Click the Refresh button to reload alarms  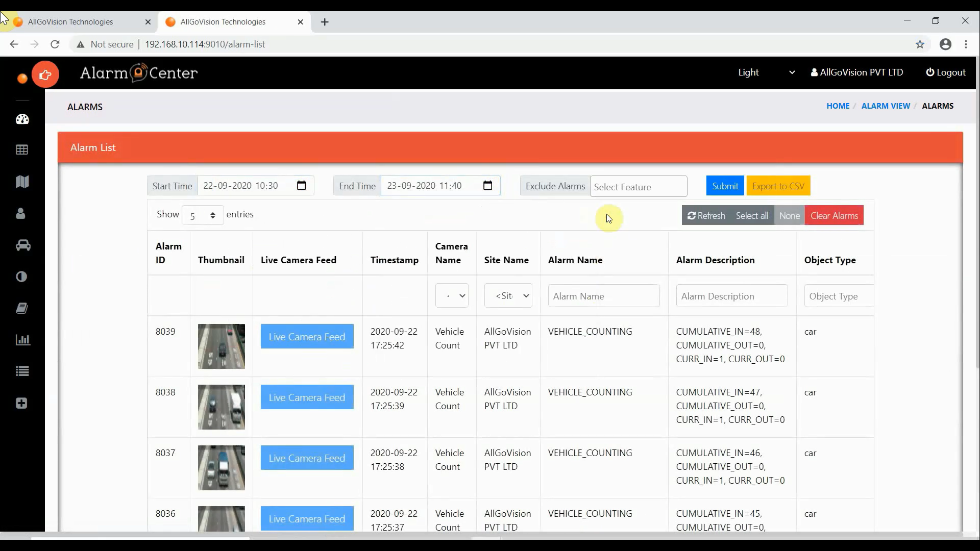(705, 215)
